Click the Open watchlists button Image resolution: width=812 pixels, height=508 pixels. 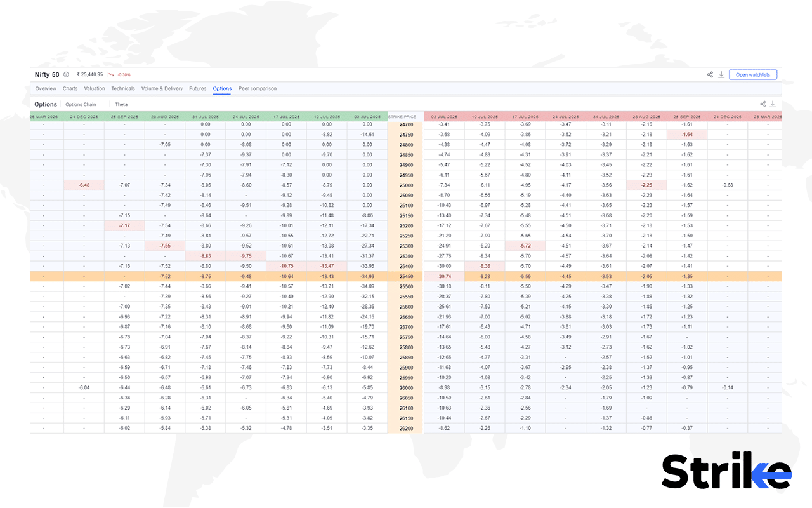point(752,74)
